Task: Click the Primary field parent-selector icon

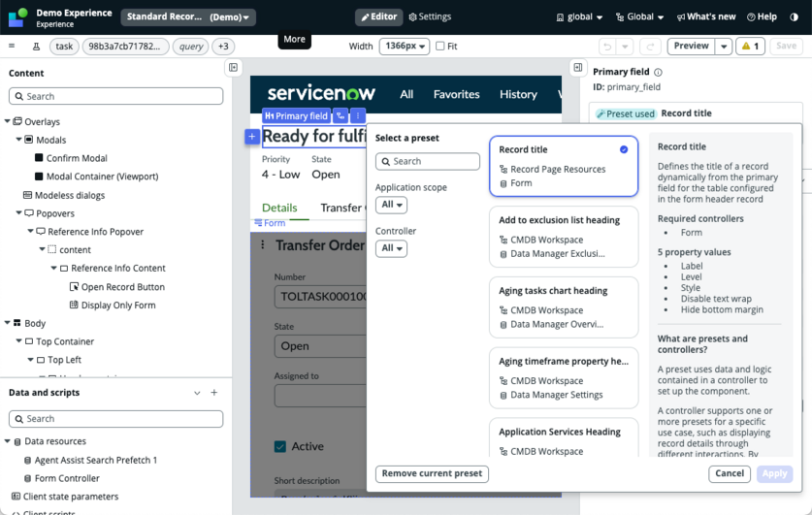Action: click(x=341, y=116)
